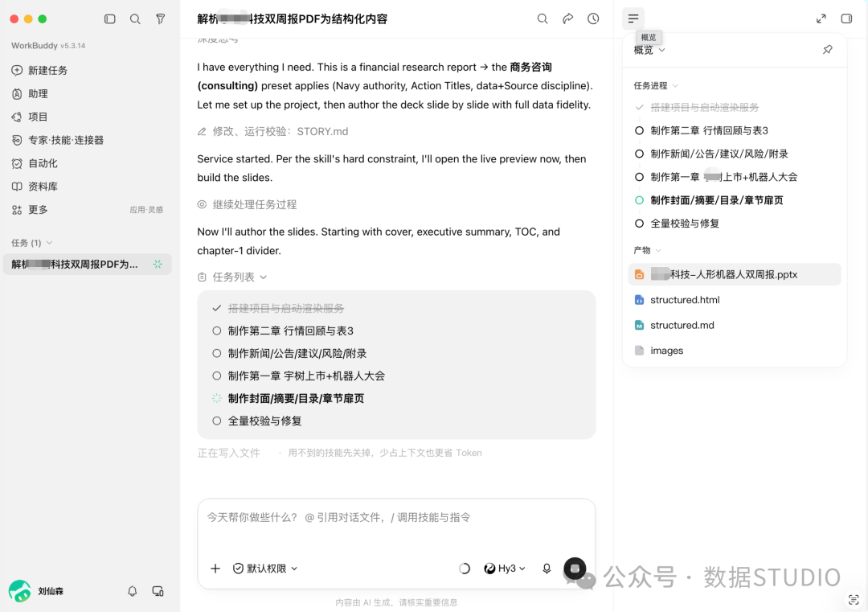This screenshot has width=868, height=612.
Task: Toggle the right side panel icon
Action: coord(846,18)
